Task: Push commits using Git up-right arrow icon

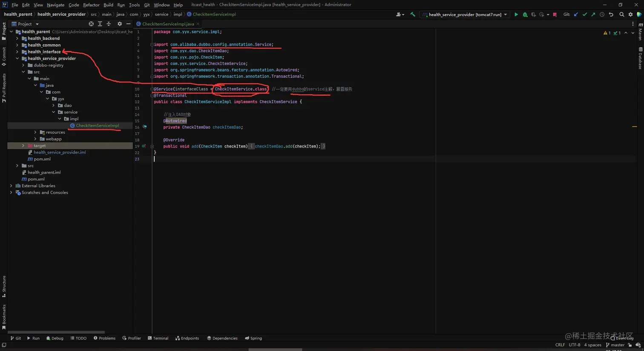Action: coord(593,14)
